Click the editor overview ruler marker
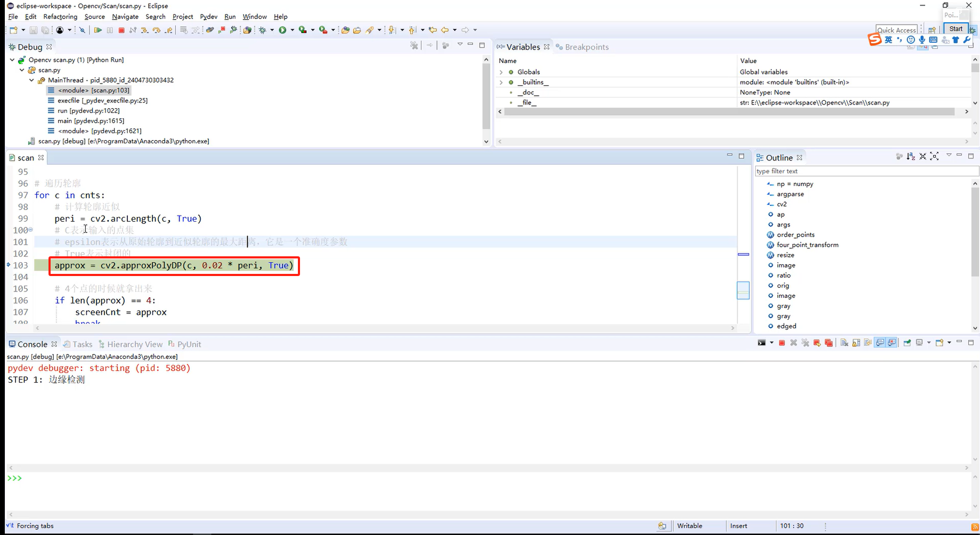This screenshot has height=535, width=980. (743, 254)
